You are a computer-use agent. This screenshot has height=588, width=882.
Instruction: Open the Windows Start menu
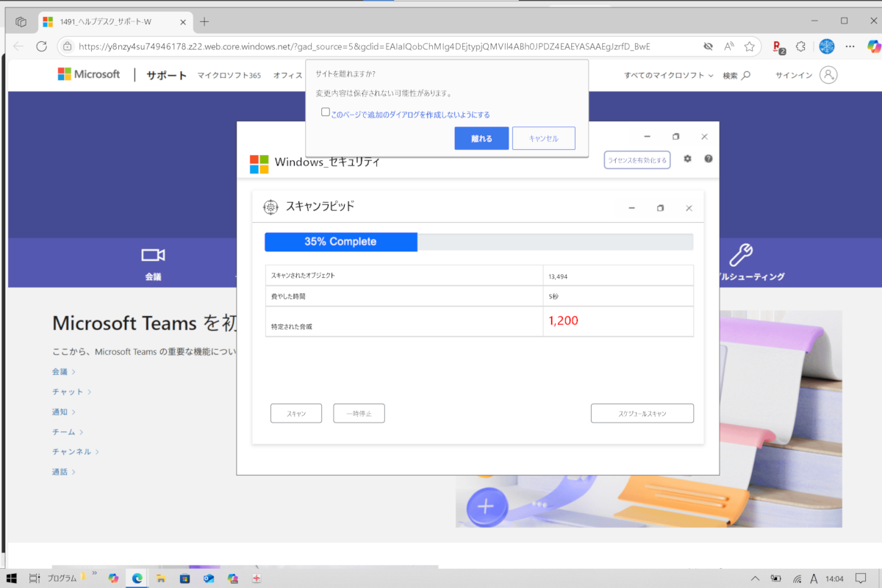coord(11,578)
